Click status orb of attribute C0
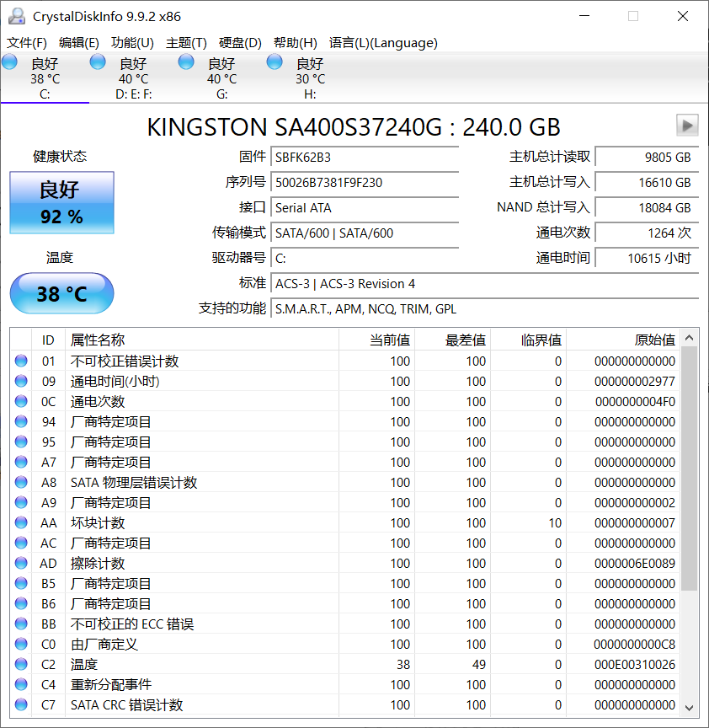 (21, 644)
